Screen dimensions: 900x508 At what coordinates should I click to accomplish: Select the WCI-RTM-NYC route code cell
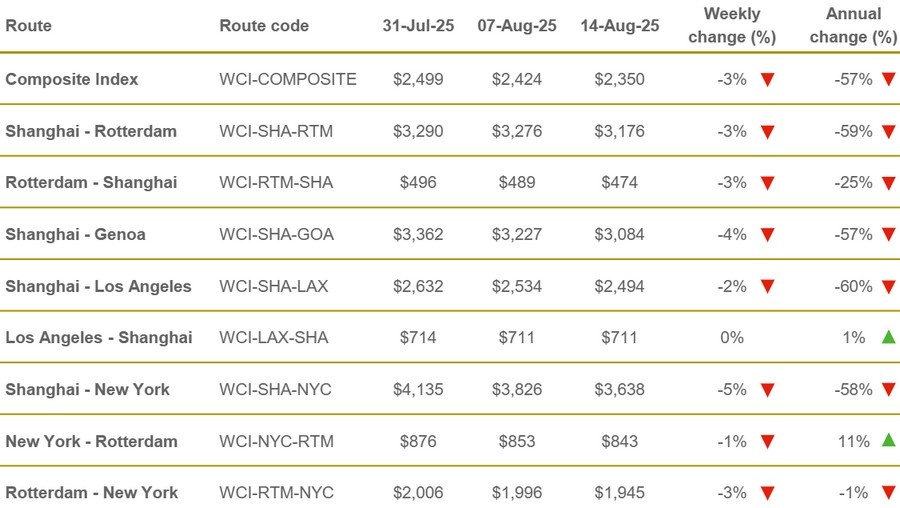click(x=276, y=492)
